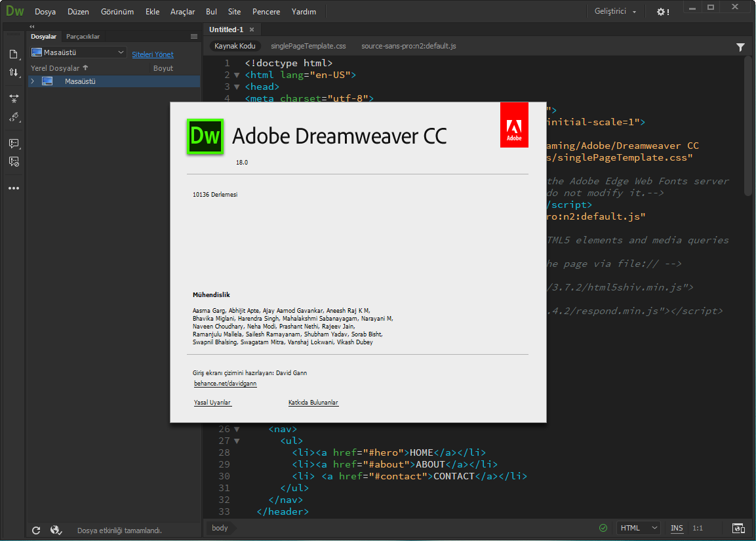Click the Open Documents icon in left toolbar
Screen dimensions: 756x541
(13, 54)
